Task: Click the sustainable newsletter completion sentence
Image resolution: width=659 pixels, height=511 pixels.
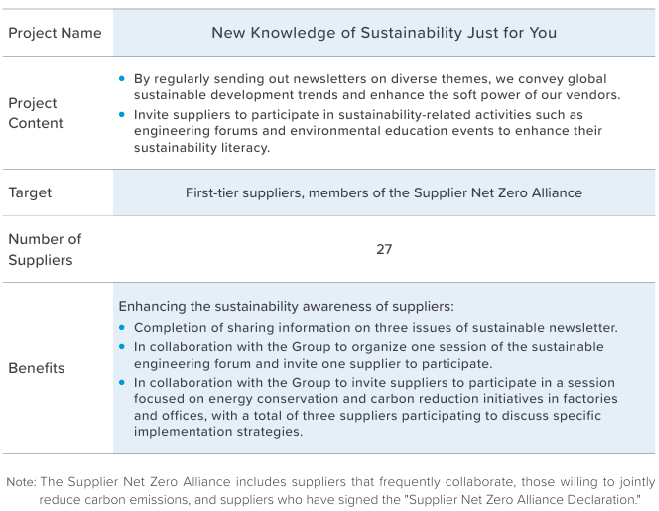Action: coord(376,327)
